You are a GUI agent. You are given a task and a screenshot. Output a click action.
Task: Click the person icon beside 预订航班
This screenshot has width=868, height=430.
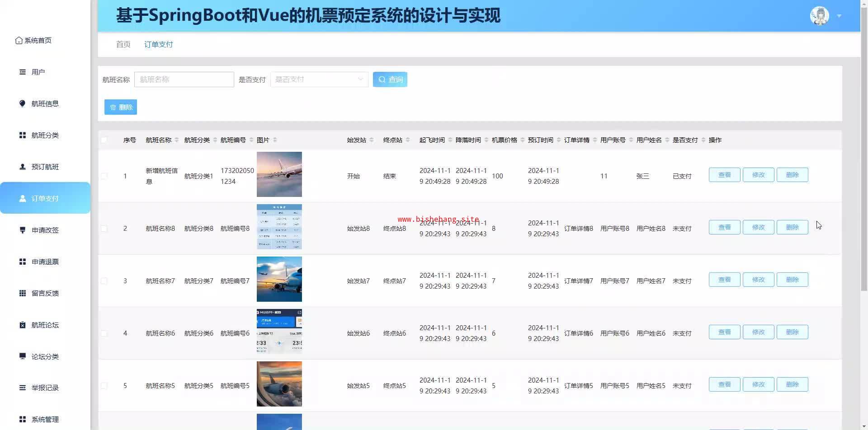point(23,167)
